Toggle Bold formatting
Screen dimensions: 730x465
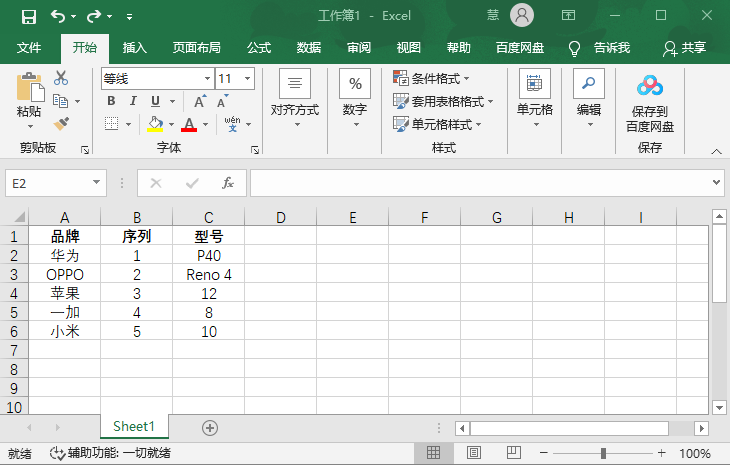(x=111, y=101)
